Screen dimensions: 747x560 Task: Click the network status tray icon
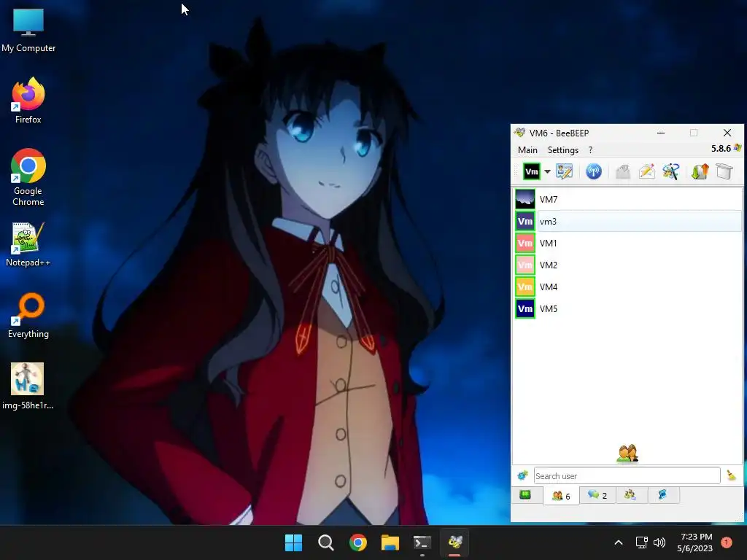click(x=641, y=542)
